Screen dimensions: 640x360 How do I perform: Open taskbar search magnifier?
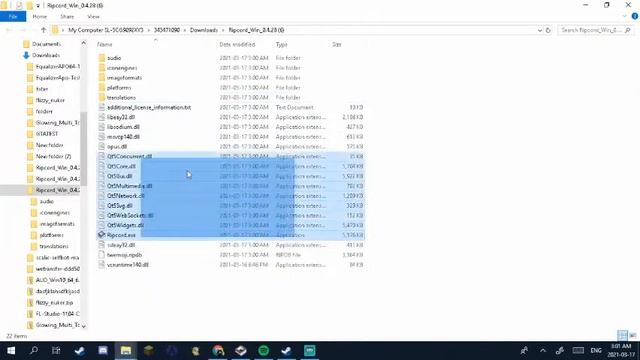(34, 351)
